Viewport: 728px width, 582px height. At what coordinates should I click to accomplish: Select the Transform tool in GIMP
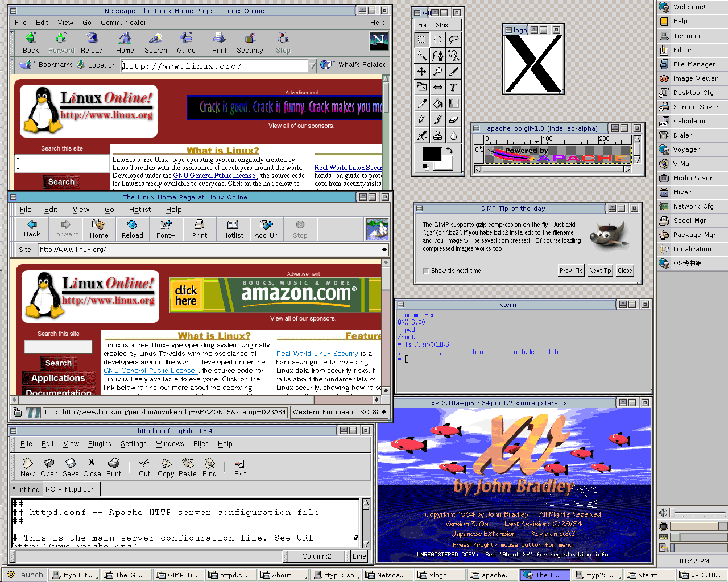pos(421,87)
